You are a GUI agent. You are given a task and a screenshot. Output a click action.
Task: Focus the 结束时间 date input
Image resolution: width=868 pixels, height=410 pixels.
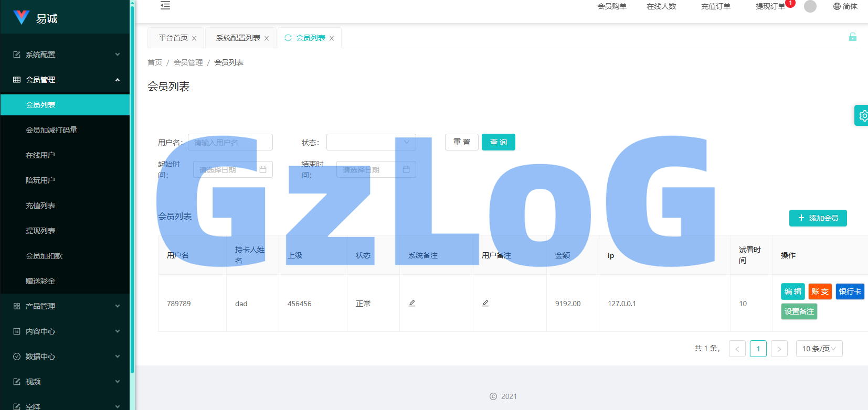(376, 169)
